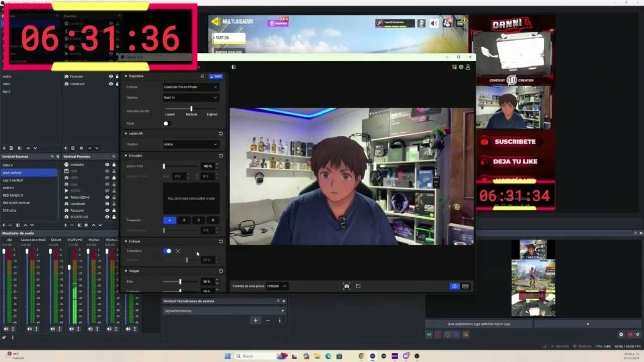
Task: Select the Intro v scene
Action: point(29,165)
